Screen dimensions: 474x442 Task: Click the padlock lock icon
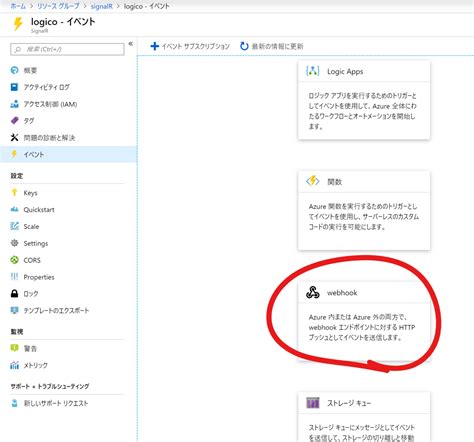[14, 293]
